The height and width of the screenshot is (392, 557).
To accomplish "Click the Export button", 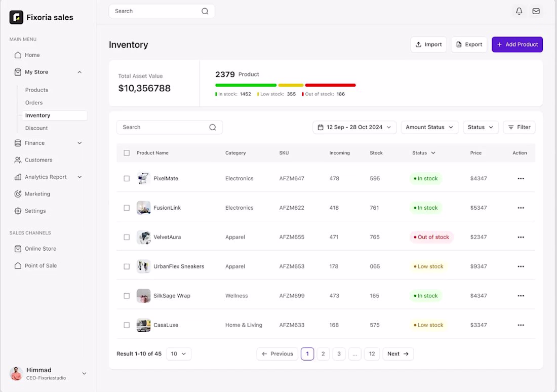I will (x=469, y=45).
